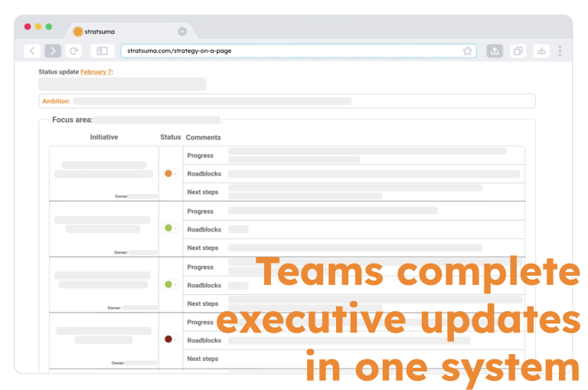Bookmark the page with the star icon
Viewport: 588px width, 390px height.
click(467, 51)
